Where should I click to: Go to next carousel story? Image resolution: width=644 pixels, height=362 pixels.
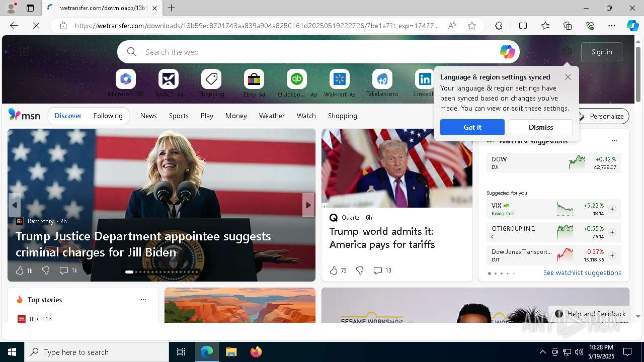click(x=308, y=205)
